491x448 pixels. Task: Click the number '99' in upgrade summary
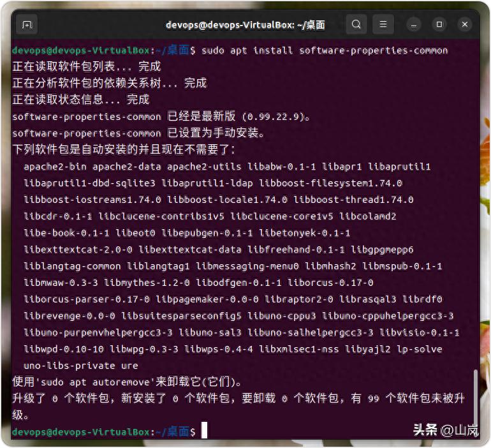click(x=374, y=399)
